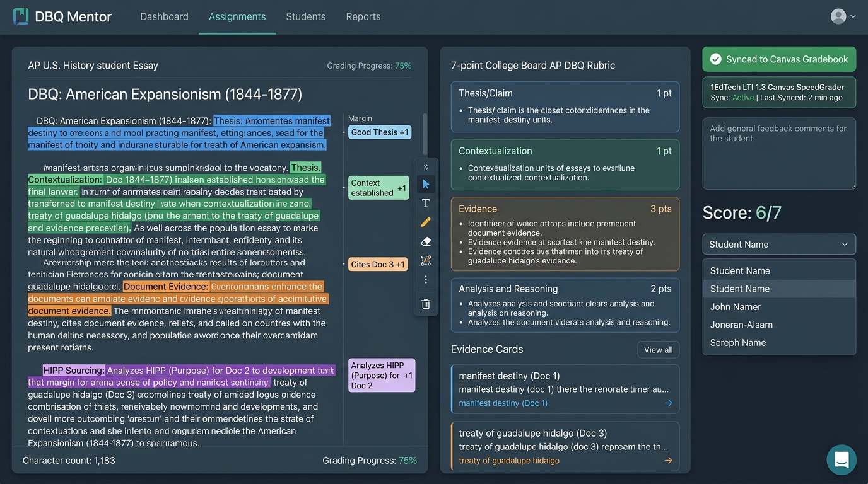868x484 pixels.
Task: Switch to the Assignments tab
Action: pyautogui.click(x=237, y=17)
